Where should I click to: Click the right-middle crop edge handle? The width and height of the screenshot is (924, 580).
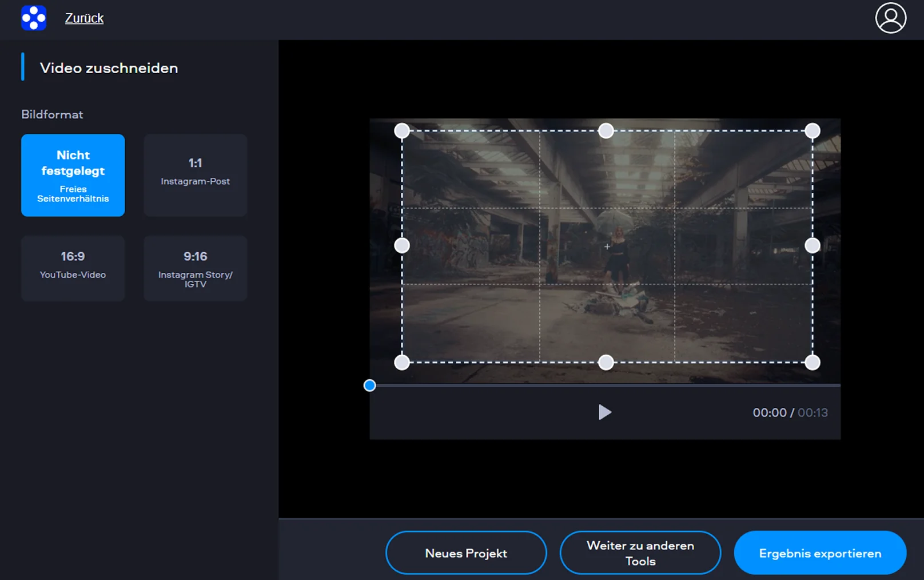pos(812,245)
